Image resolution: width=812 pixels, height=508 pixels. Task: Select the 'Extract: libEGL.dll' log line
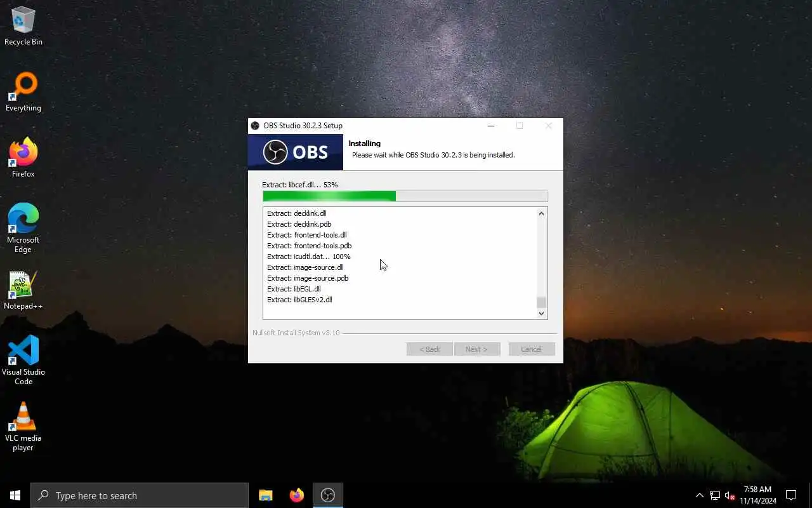294,289
